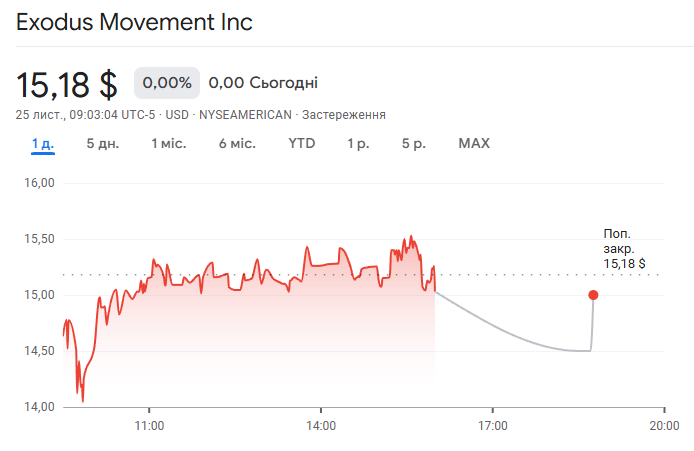Click the NYSEAMERICAN exchange label
694x451 pixels.
click(x=245, y=115)
